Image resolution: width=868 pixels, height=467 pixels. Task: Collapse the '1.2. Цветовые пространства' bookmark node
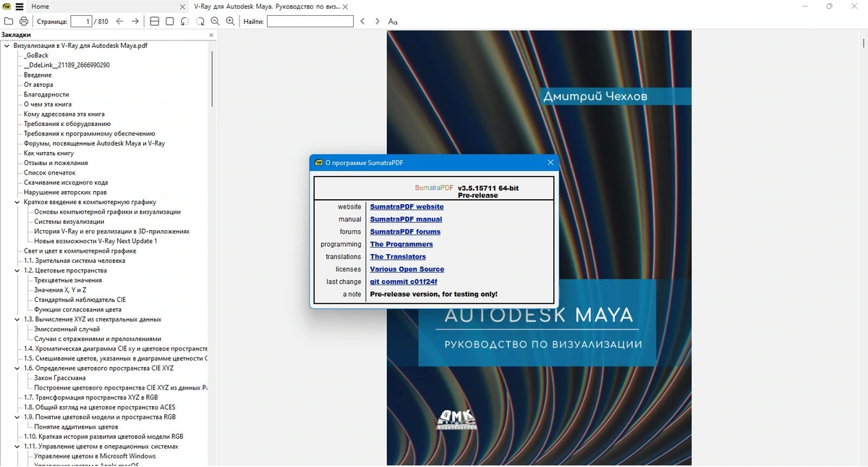click(17, 270)
